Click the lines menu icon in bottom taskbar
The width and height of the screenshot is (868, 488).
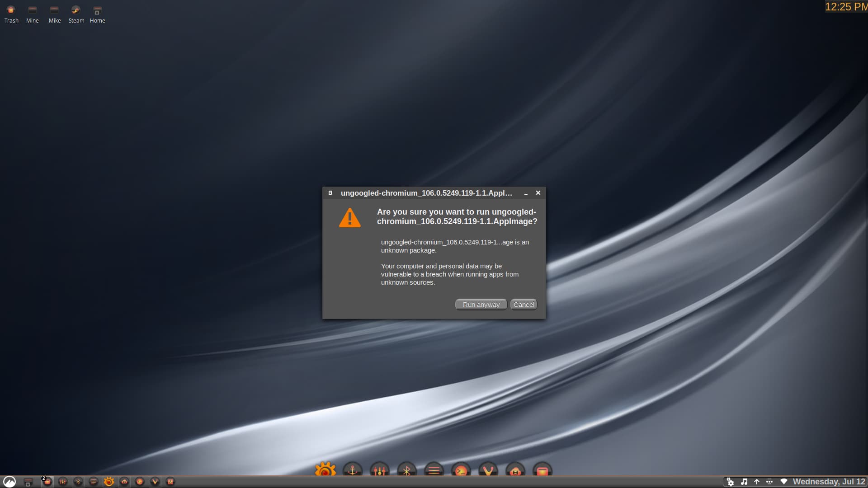[x=94, y=482]
